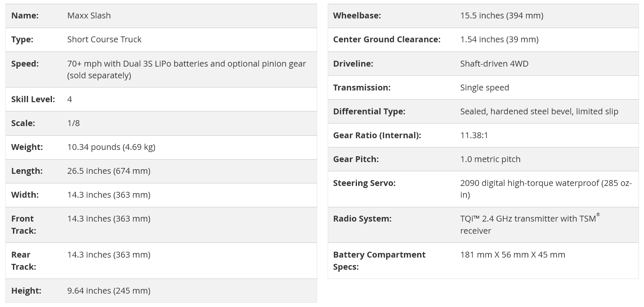Viewport: 644px width, 307px height.
Task: Select the 9.64 inches height value
Action: tap(109, 291)
